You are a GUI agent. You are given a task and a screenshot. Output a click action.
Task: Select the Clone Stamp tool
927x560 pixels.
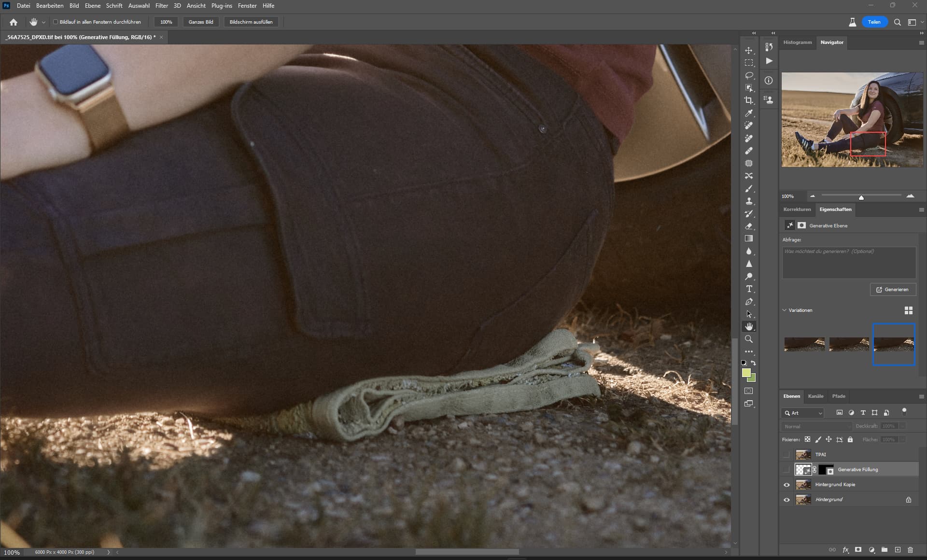click(x=748, y=201)
